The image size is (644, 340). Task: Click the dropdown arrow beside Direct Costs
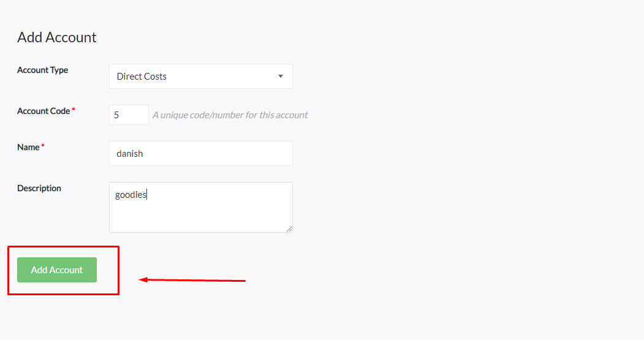click(x=281, y=77)
